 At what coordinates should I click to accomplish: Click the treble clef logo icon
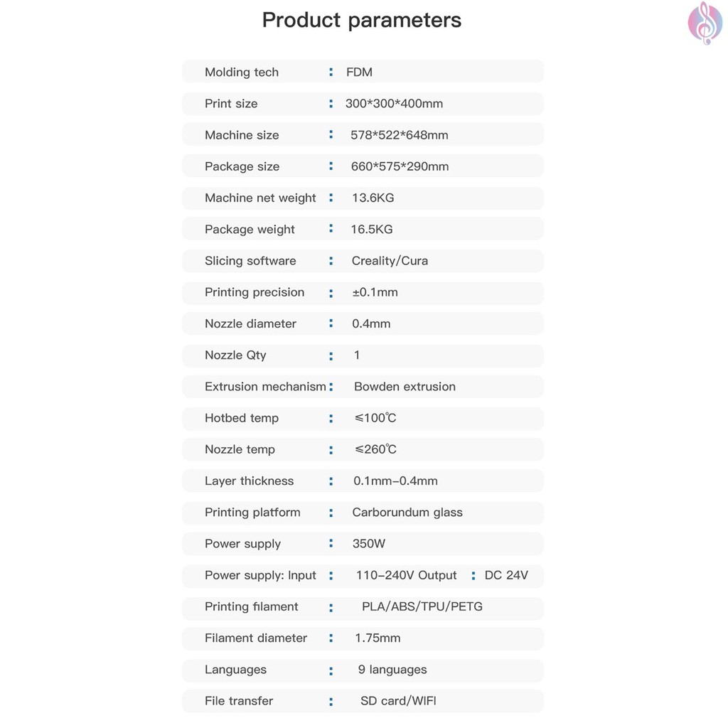[705, 22]
